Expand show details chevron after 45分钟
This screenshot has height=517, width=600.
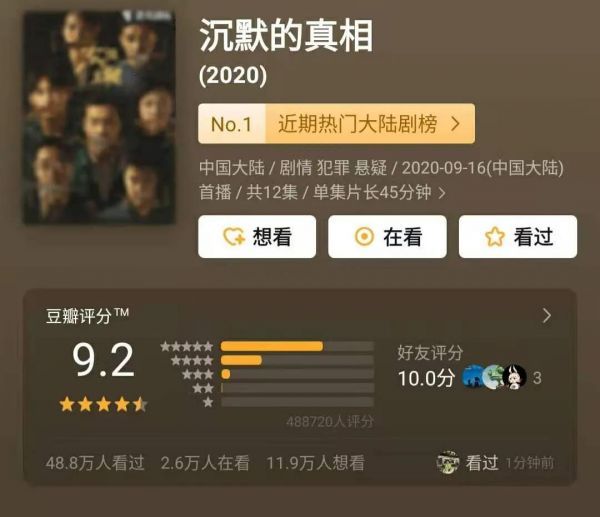(x=442, y=193)
